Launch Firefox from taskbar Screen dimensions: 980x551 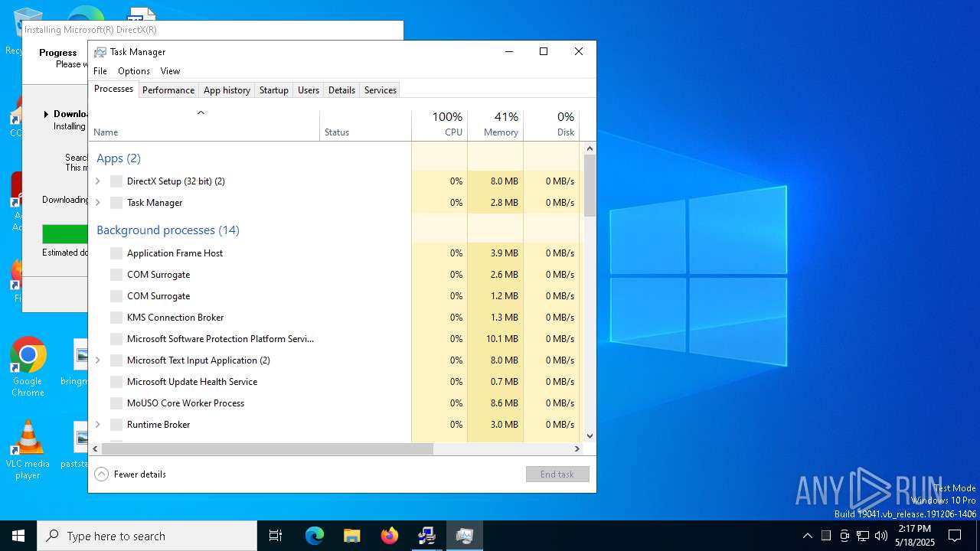389,536
